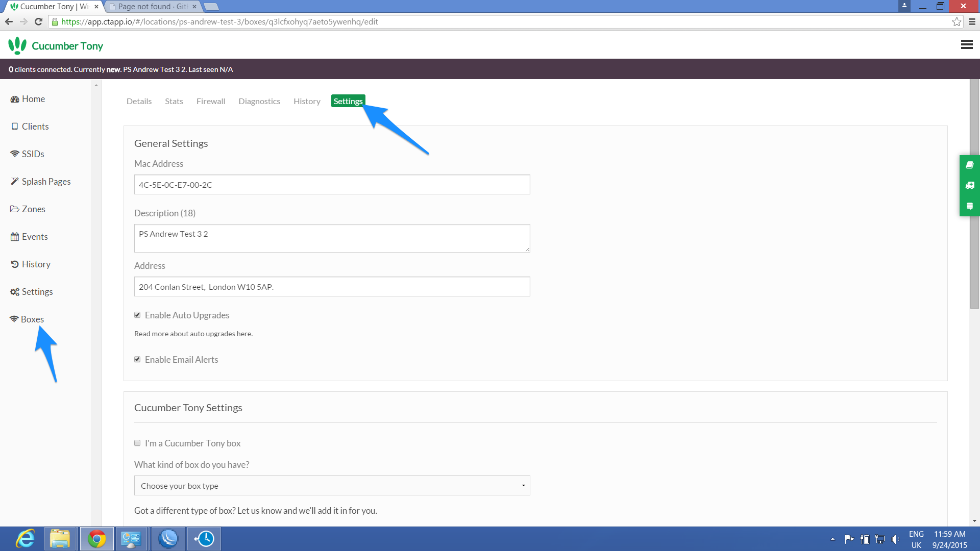Click the Splash Pages wand icon
Image resolution: width=980 pixels, height=551 pixels.
coord(15,182)
